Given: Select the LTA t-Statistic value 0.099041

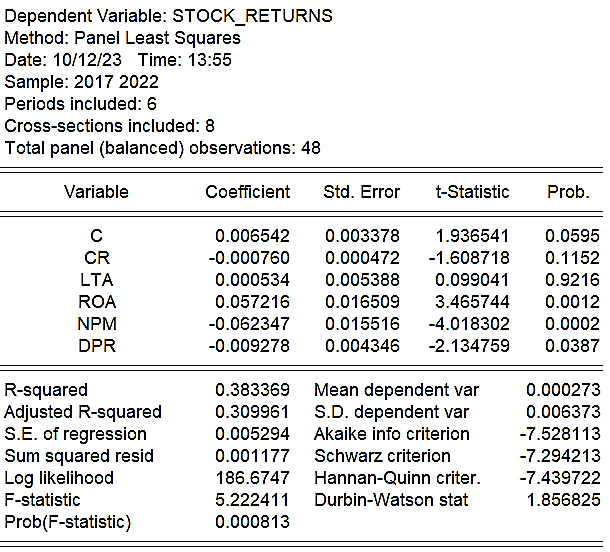Looking at the screenshot, I should 472,280.
